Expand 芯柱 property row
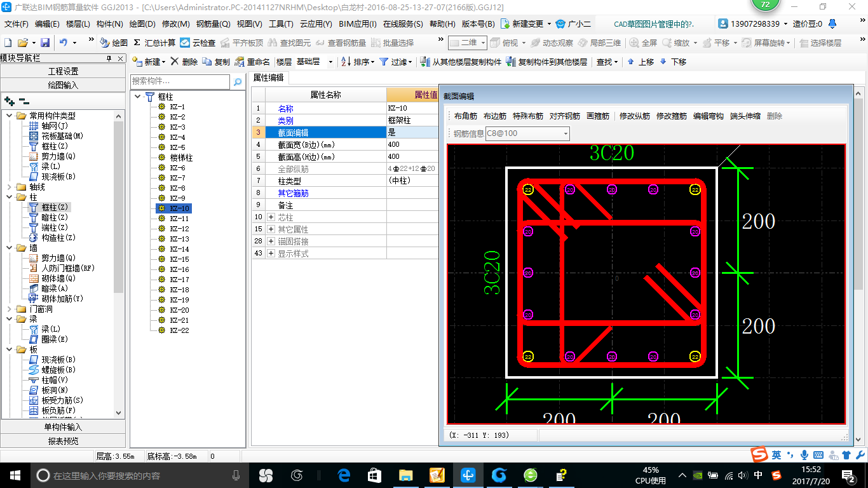 coord(271,217)
